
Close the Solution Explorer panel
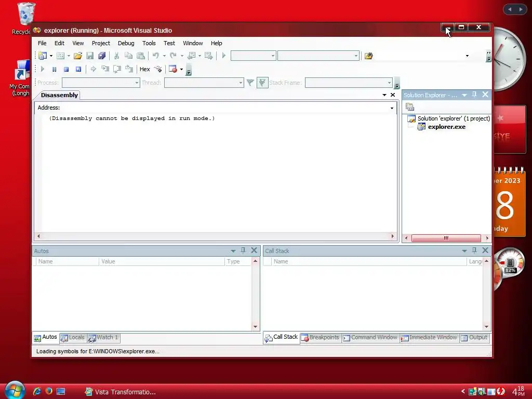pyautogui.click(x=485, y=95)
